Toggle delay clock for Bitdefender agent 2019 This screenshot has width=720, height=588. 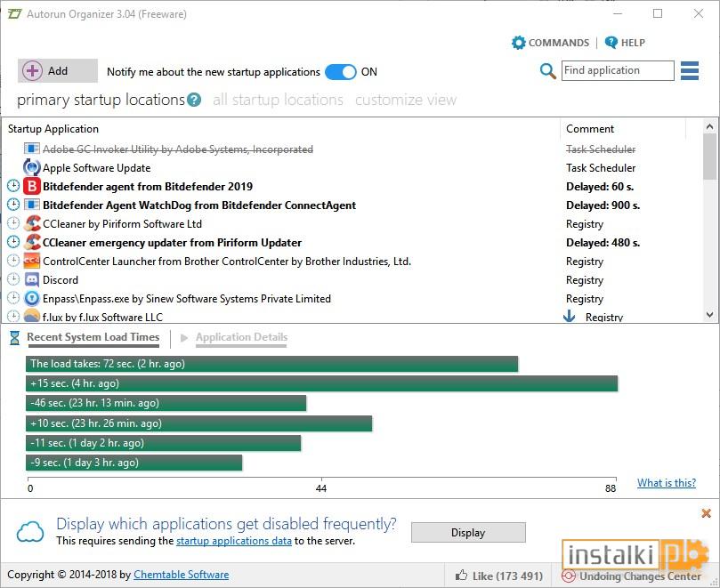point(13,186)
